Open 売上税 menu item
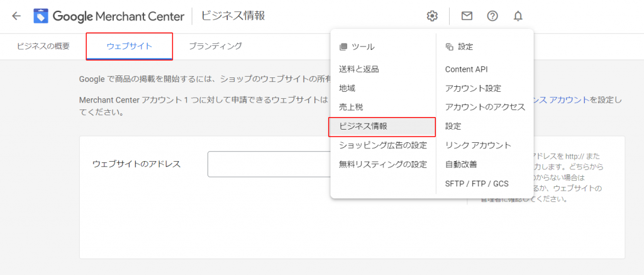644x275 pixels. (x=351, y=107)
